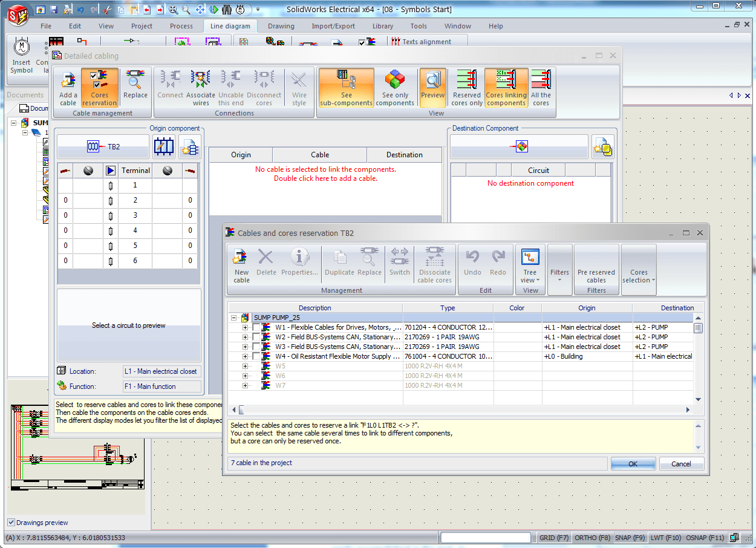Check the W1 Flexible Cables checkbox
Viewport: 756px width, 548px height.
[256, 328]
